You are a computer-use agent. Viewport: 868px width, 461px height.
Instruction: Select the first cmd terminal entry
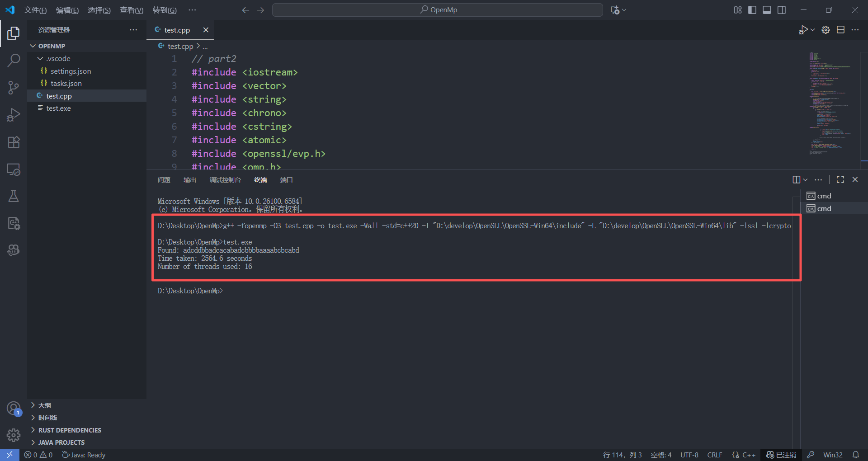[834, 196]
